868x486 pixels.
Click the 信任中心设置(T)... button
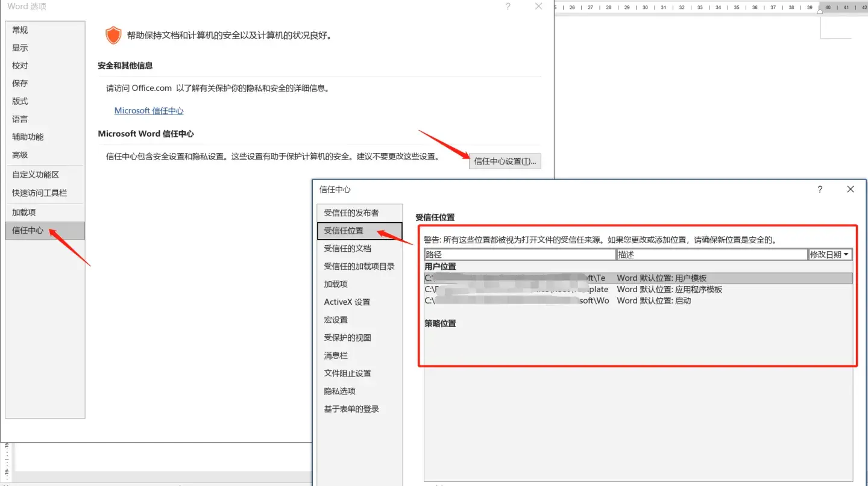[x=505, y=161]
